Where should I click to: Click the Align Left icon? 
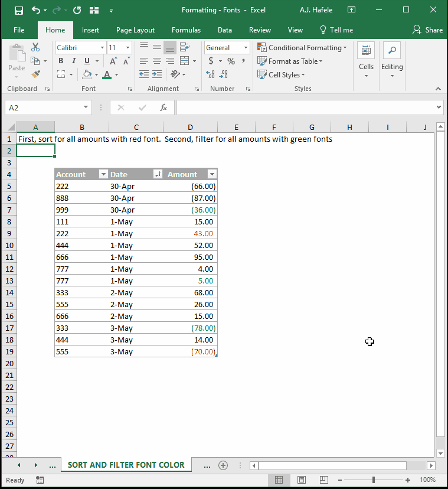coord(143,61)
